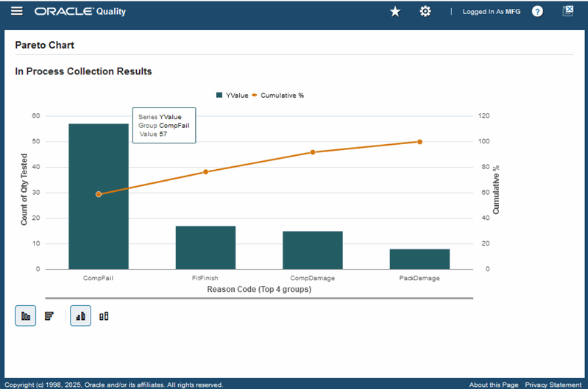
Task: Select the stacked bars layout icon
Action: coord(104,316)
